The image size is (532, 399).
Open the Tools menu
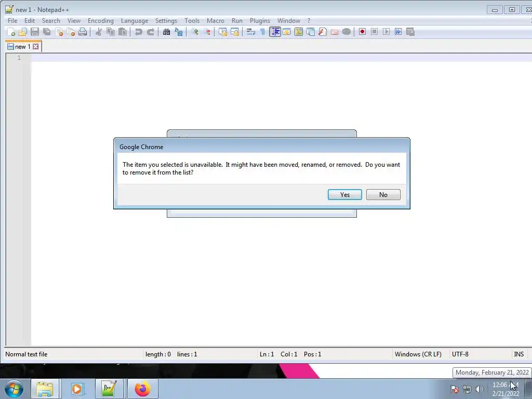192,21
